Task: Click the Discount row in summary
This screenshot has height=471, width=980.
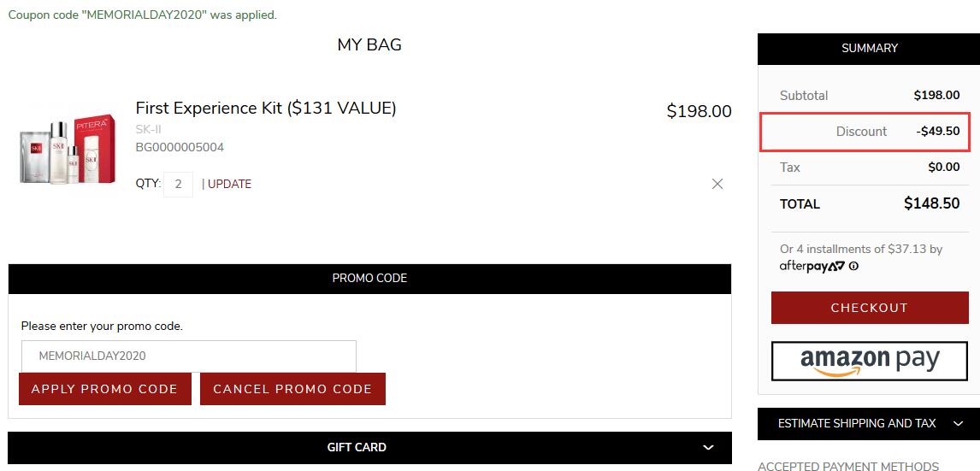Action: [x=865, y=132]
